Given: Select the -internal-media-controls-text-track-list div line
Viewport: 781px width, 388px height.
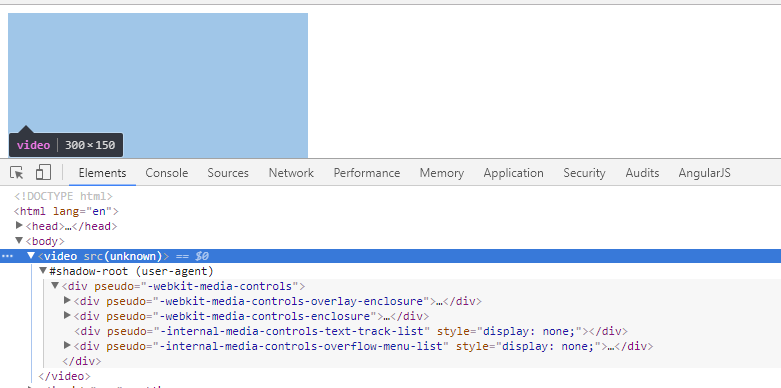Looking at the screenshot, I should [351, 331].
